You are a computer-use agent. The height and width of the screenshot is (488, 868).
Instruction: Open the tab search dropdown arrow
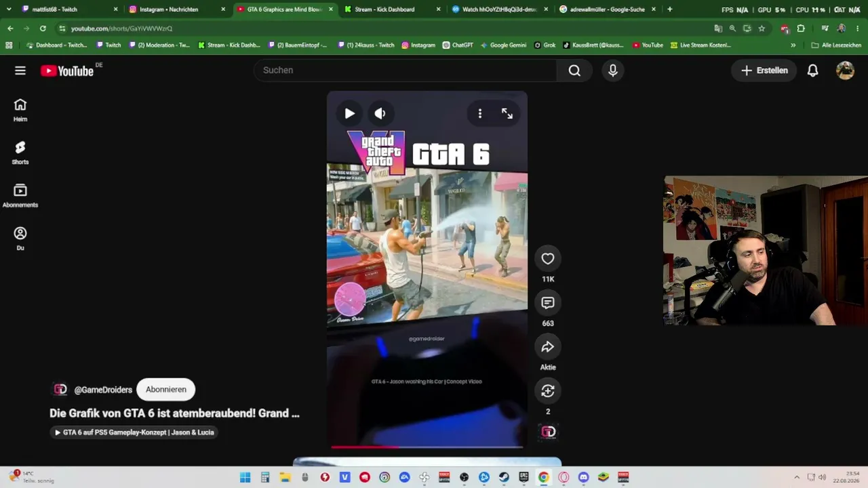click(9, 9)
